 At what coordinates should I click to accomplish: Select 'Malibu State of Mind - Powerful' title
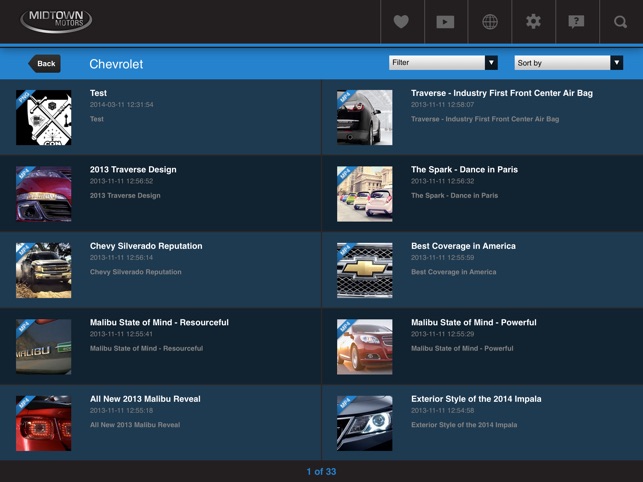474,322
